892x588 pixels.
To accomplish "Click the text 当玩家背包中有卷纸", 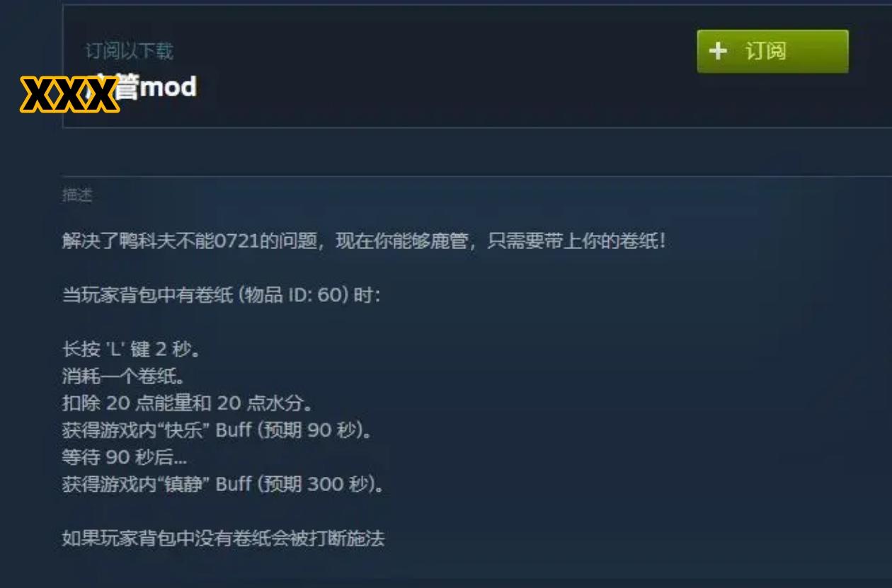I will pos(147,295).
